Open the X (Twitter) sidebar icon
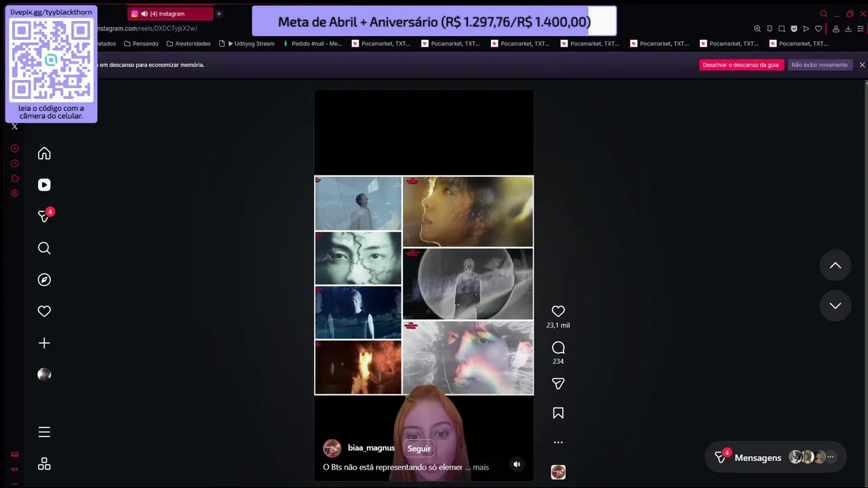This screenshot has height=488, width=868. coord(14,126)
